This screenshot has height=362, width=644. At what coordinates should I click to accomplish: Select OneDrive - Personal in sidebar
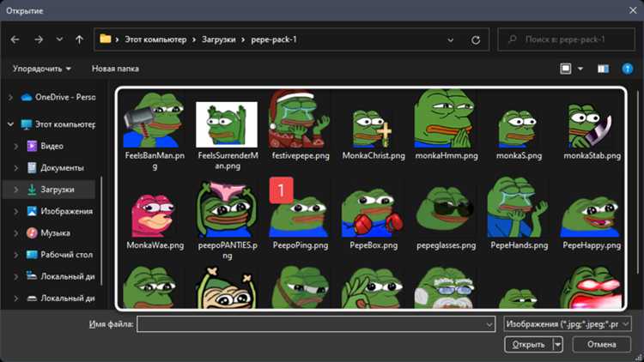click(x=58, y=97)
